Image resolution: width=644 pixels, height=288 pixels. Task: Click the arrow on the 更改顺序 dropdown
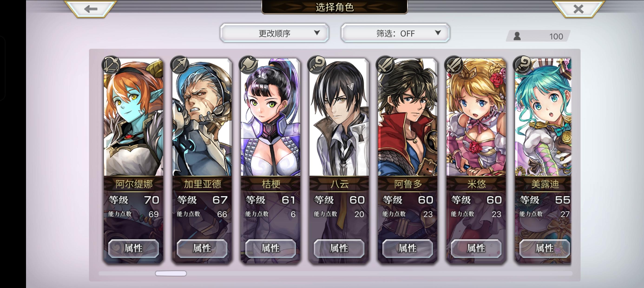(x=317, y=33)
